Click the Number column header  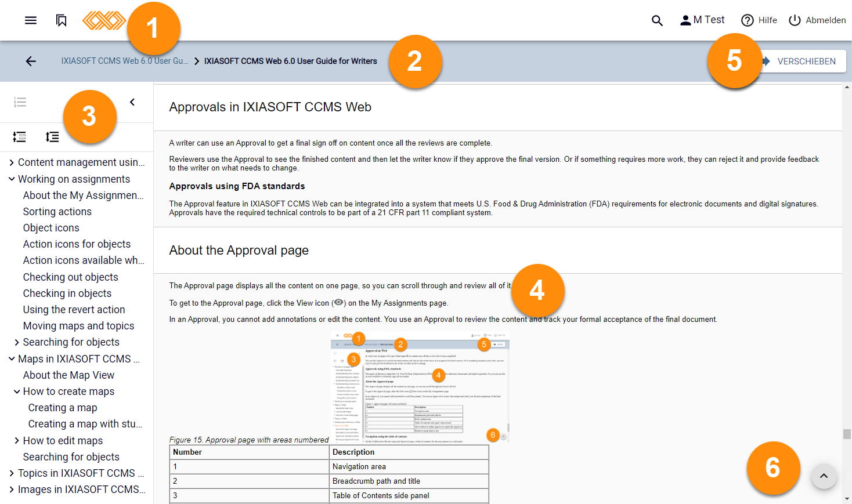[250, 452]
